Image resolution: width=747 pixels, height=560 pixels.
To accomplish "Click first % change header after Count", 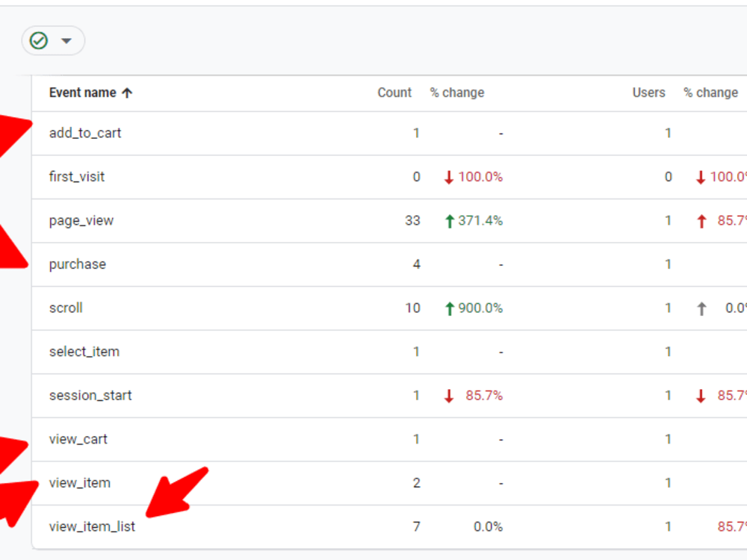I will click(x=457, y=93).
